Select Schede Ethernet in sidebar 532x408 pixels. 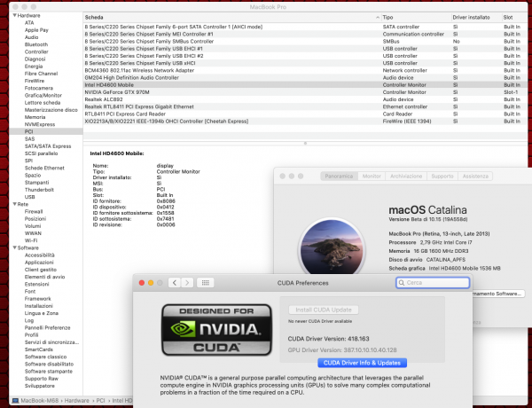pos(44,168)
